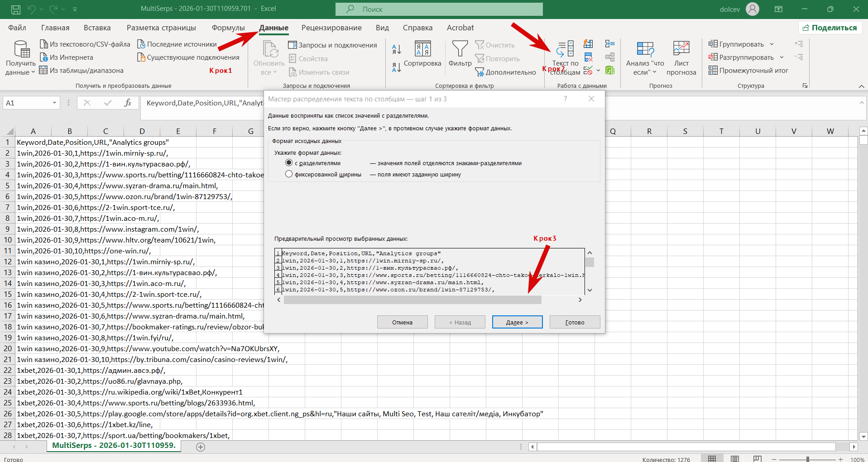Viewport: 868px width, 462px height.
Task: Open the Рецензирование tab
Action: click(x=331, y=28)
